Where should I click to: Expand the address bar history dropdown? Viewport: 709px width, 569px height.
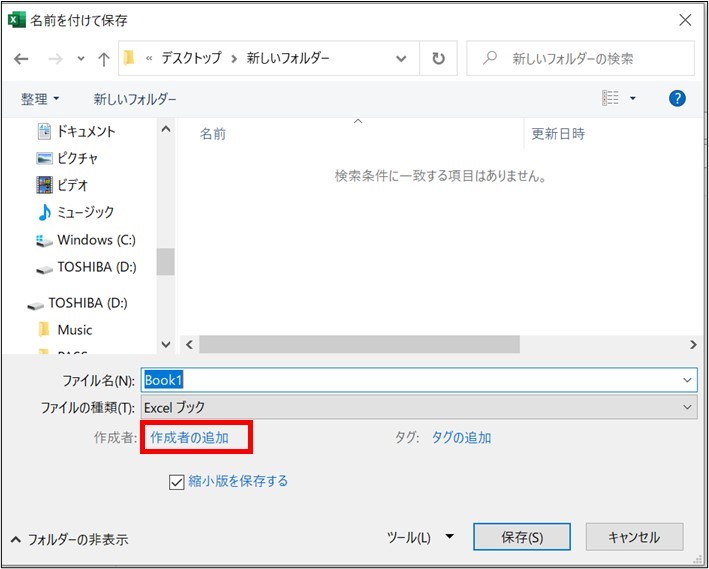tap(401, 59)
